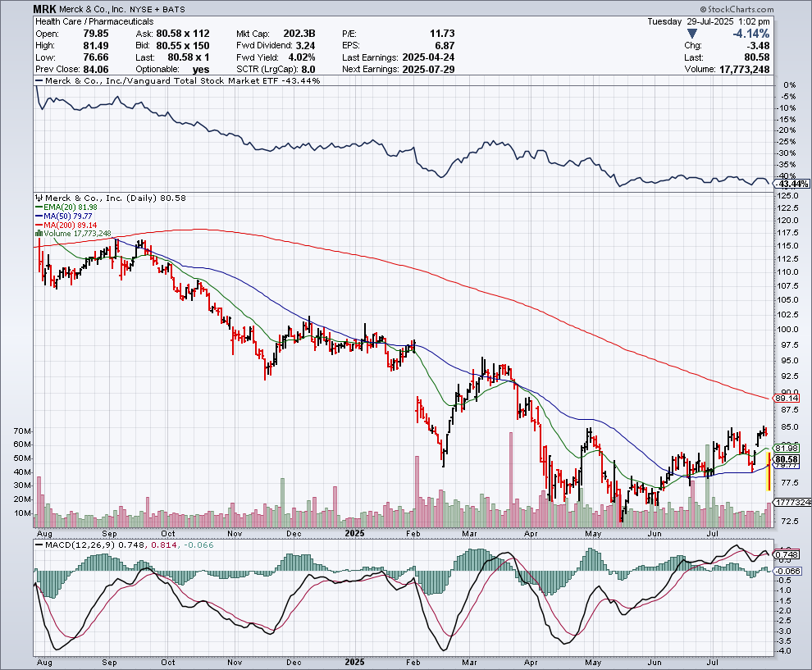812x670 pixels.
Task: Click the EPS value 6.87
Action: click(x=445, y=46)
